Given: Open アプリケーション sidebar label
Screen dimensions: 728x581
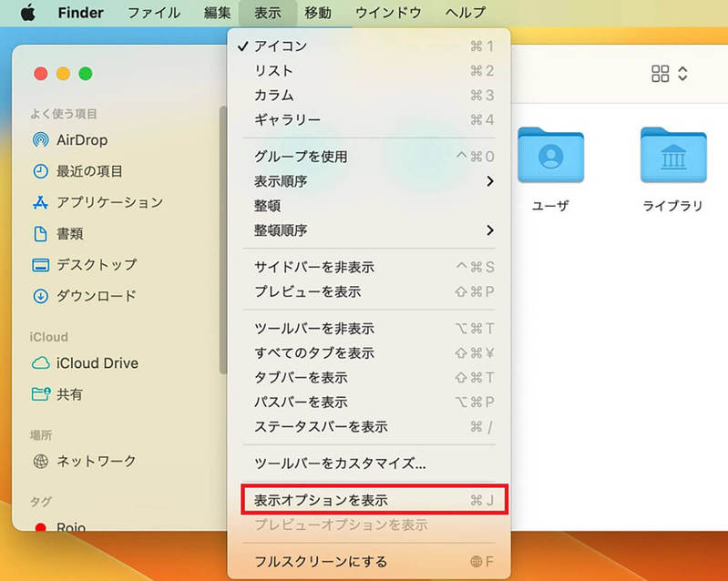Looking at the screenshot, I should pos(110,202).
